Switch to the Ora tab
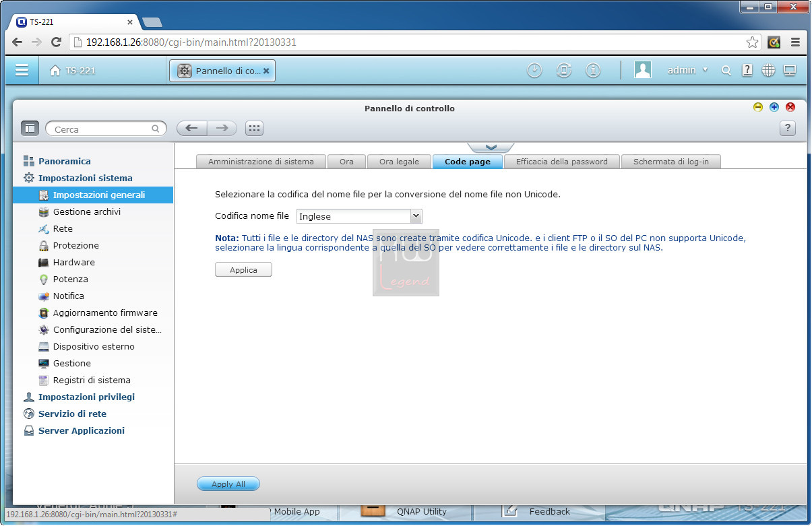 pyautogui.click(x=346, y=162)
